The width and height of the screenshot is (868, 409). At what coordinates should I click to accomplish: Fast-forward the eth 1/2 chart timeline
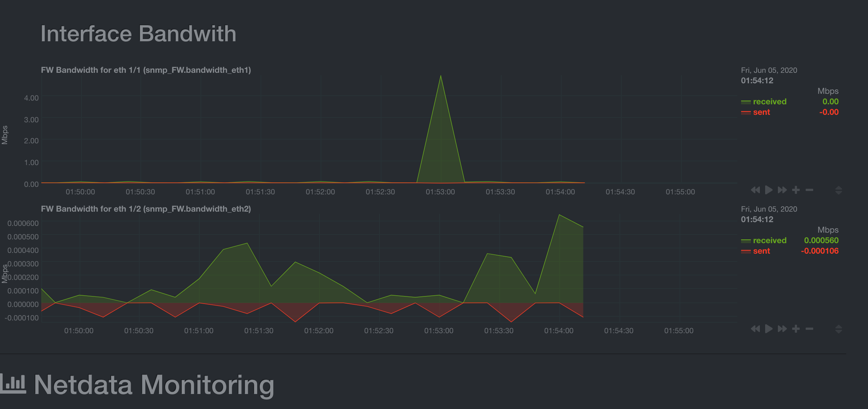point(782,329)
